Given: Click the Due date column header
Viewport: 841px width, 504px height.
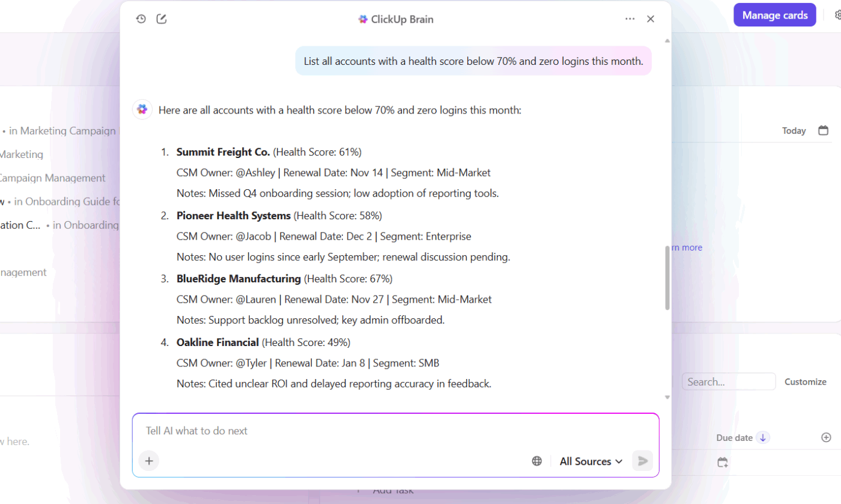Looking at the screenshot, I should pos(734,437).
